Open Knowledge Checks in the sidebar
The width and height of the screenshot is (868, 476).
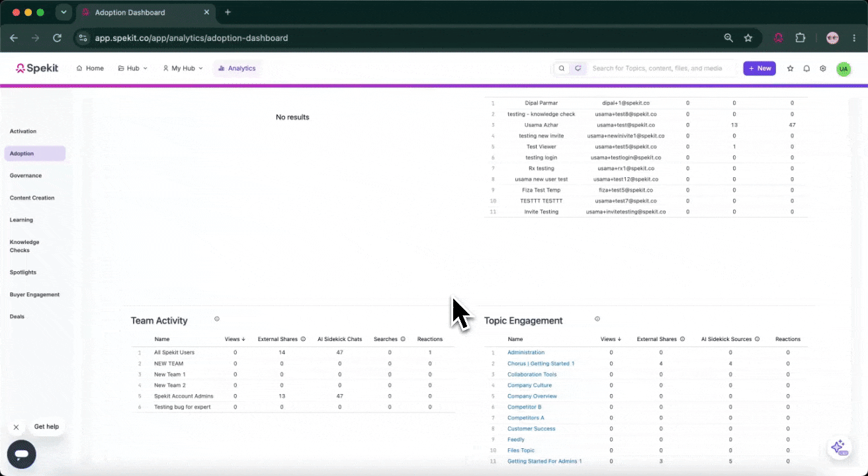(x=24, y=246)
